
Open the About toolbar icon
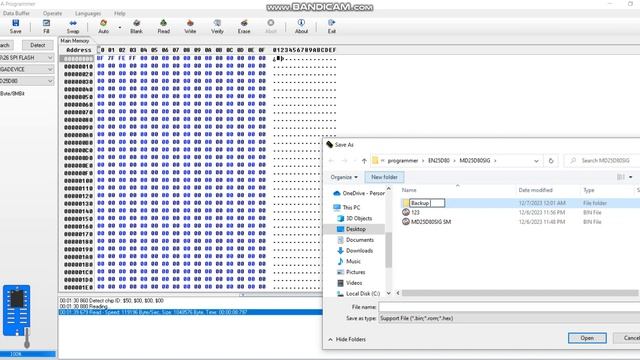pyautogui.click(x=301, y=26)
